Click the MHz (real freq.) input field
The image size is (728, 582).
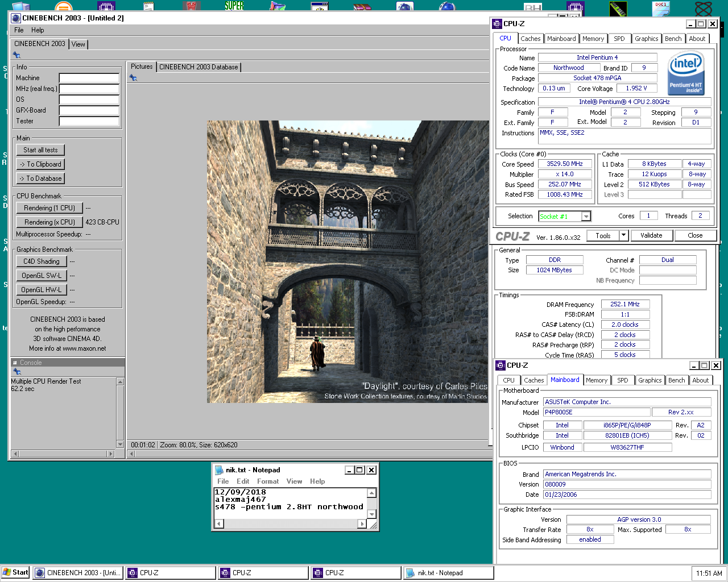click(x=89, y=89)
